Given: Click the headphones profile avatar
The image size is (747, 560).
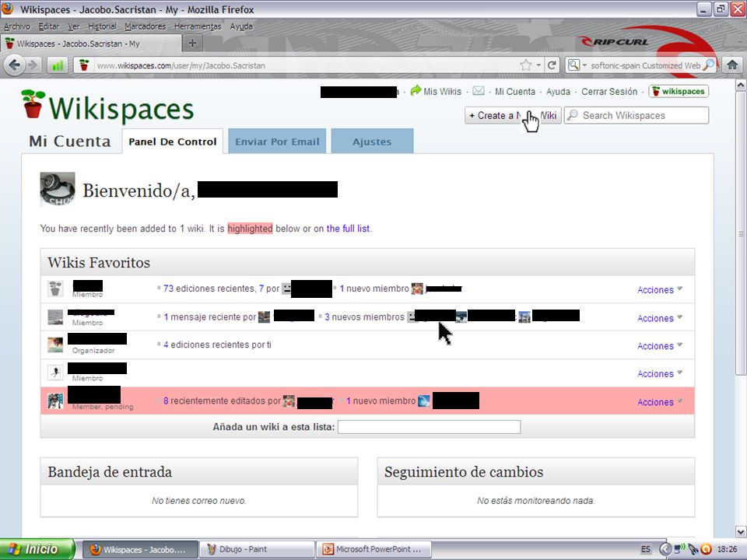Looking at the screenshot, I should click(57, 189).
